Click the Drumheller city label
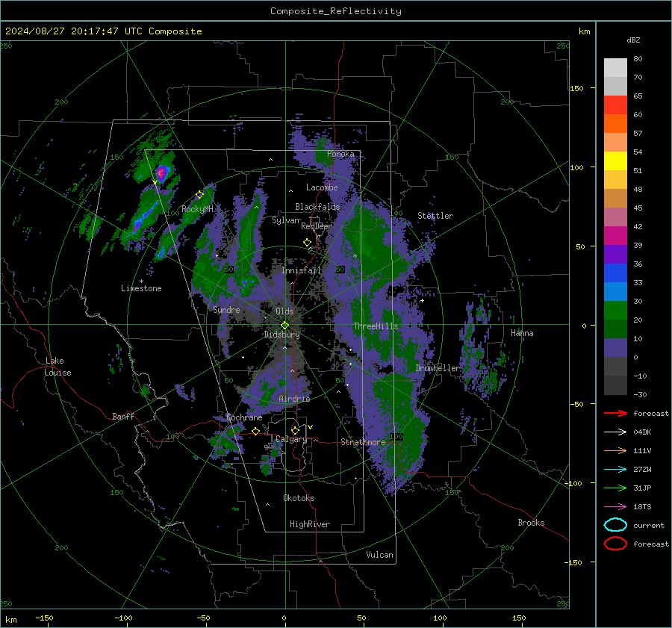The height and width of the screenshot is (628, 672). 438,368
